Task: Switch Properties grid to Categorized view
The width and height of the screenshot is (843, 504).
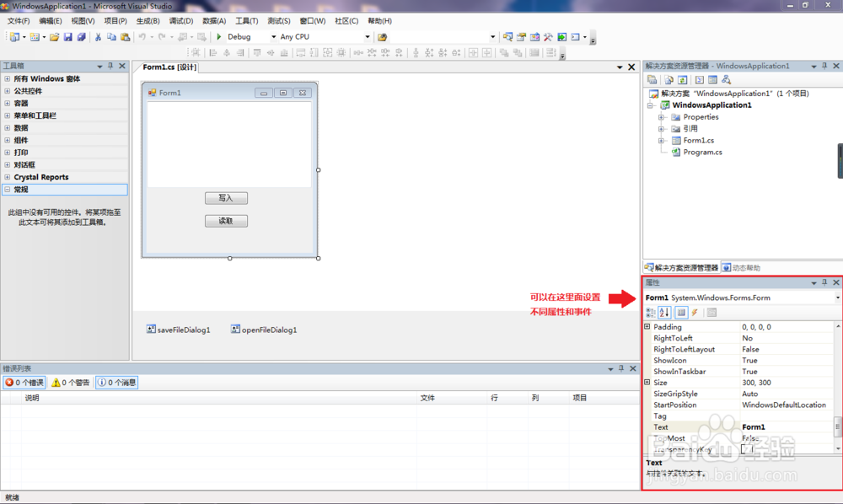Action: pyautogui.click(x=651, y=312)
